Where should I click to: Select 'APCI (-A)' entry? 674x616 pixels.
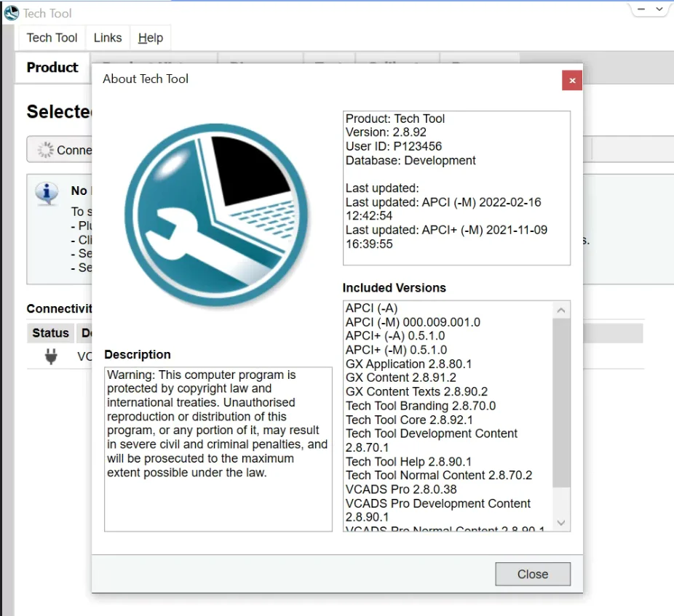371,308
